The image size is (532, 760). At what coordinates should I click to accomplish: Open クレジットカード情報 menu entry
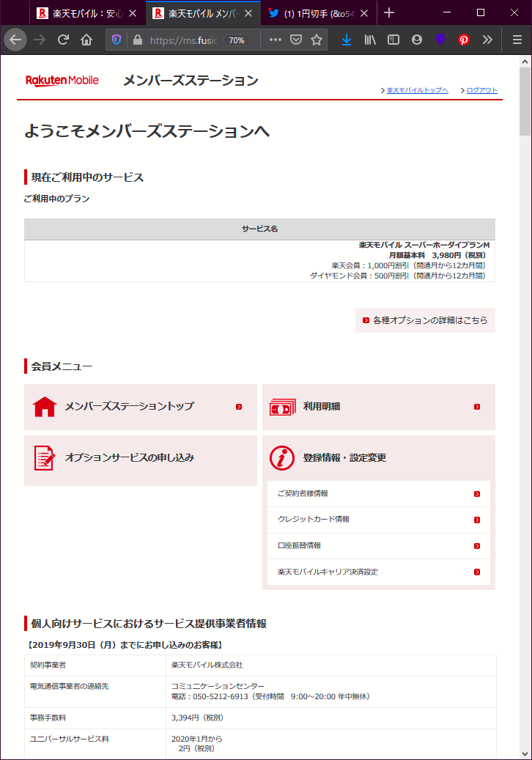(x=378, y=520)
